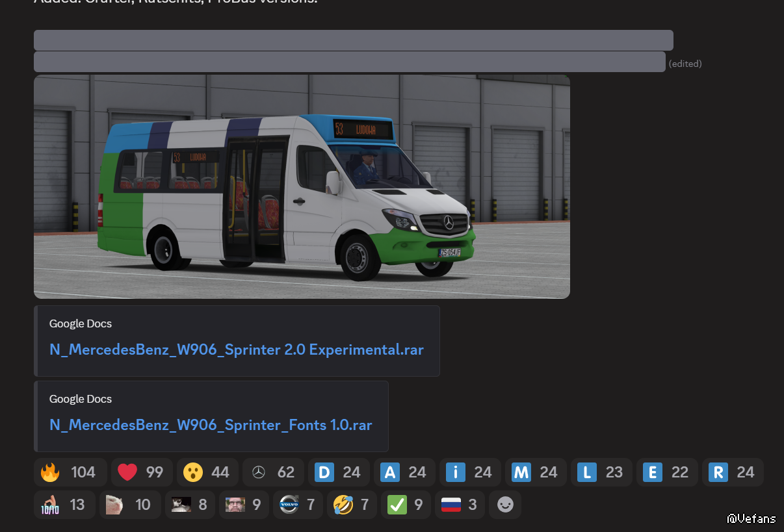The width and height of the screenshot is (784, 532).
Task: Click the letter A reaction
Action: tap(404, 472)
